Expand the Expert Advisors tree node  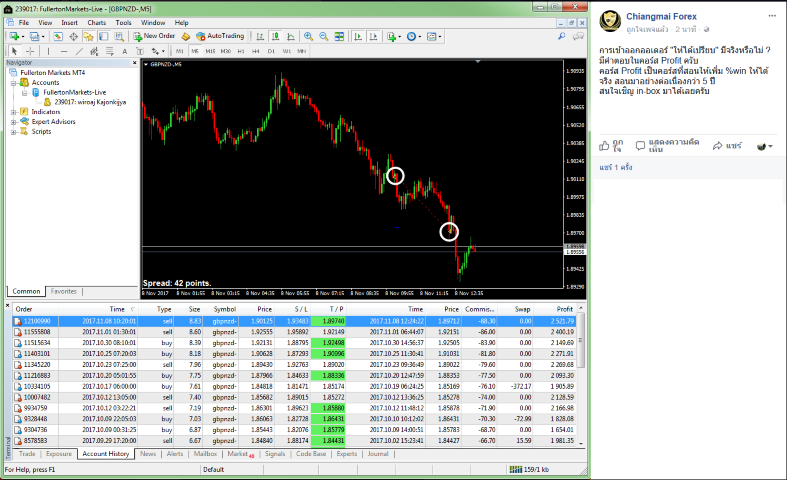pyautogui.click(x=14, y=122)
